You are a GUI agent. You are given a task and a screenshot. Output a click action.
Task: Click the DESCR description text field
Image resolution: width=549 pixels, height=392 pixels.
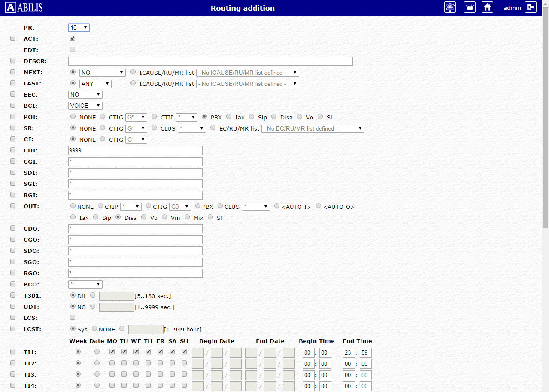click(x=210, y=61)
